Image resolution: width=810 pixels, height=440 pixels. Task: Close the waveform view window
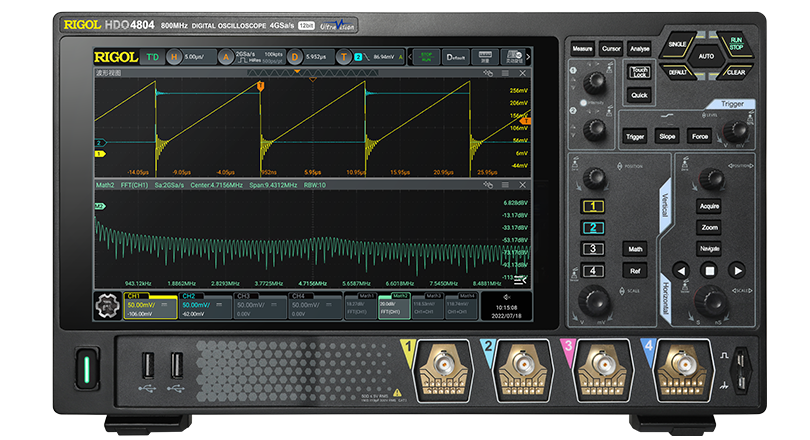point(522,73)
